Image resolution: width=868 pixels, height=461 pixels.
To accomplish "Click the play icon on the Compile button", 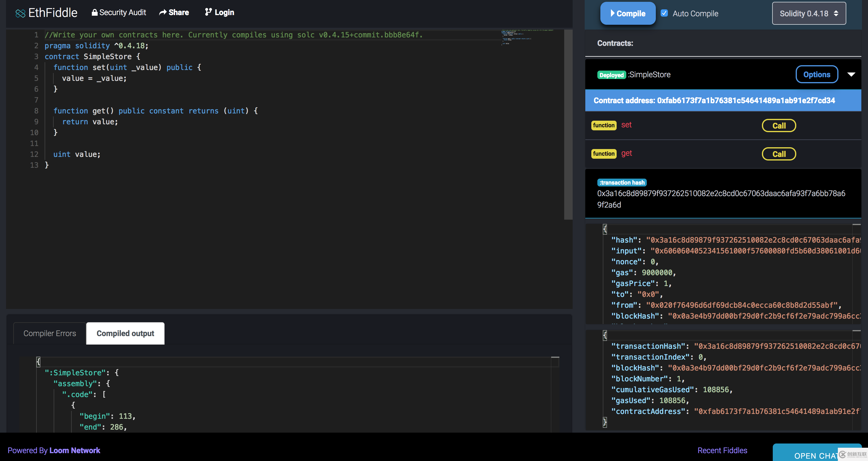I will pos(612,13).
